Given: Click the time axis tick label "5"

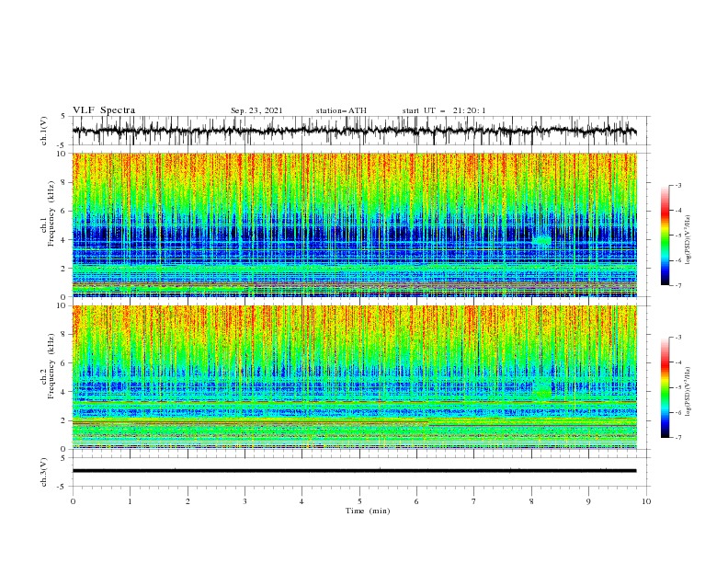Looking at the screenshot, I should coord(359,501).
